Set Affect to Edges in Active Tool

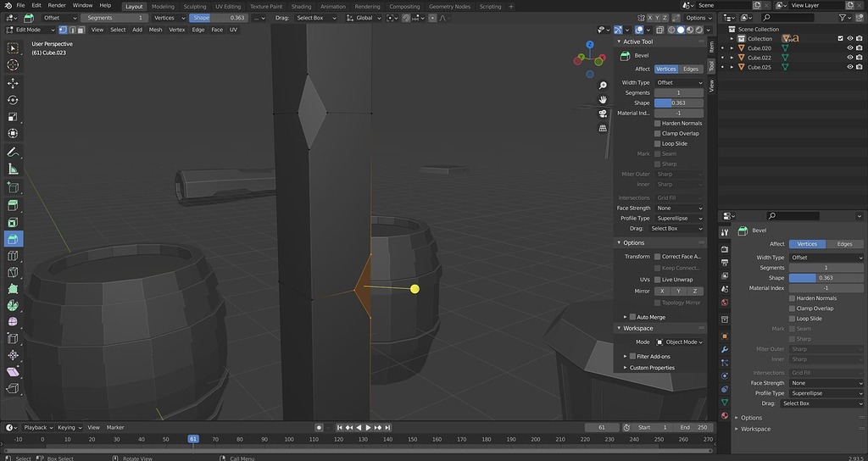point(691,69)
